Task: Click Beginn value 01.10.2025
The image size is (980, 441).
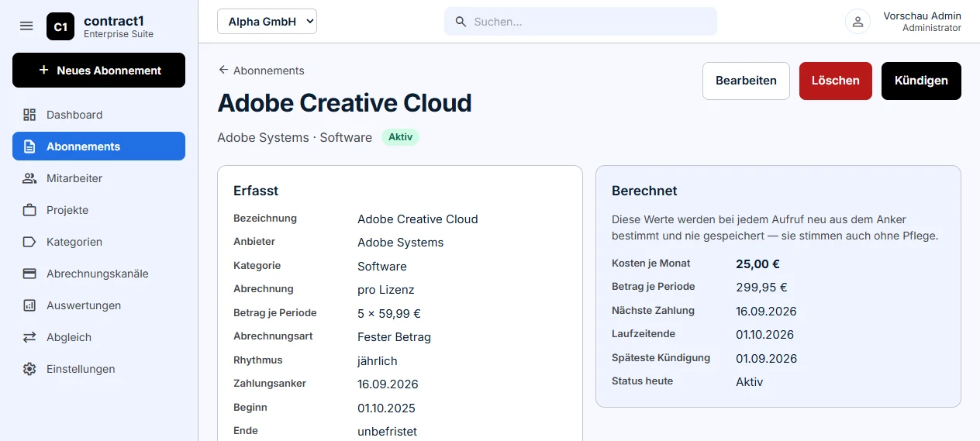Action: pos(386,408)
